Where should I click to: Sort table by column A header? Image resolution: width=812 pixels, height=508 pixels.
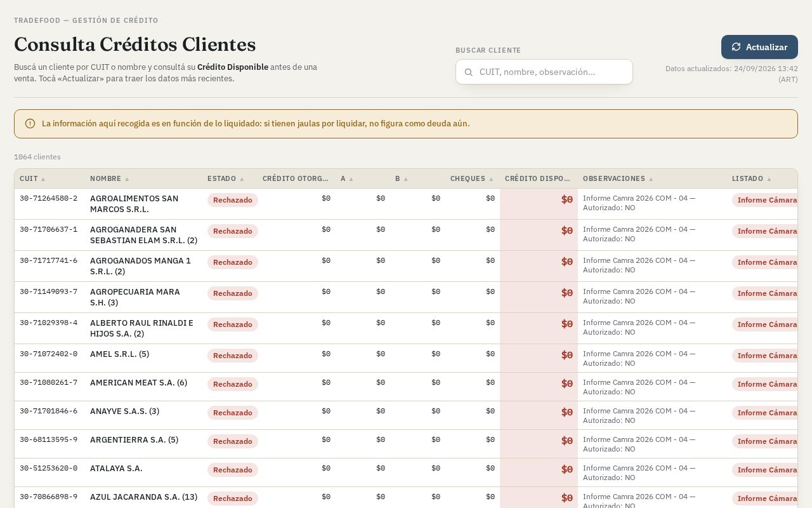pyautogui.click(x=347, y=178)
